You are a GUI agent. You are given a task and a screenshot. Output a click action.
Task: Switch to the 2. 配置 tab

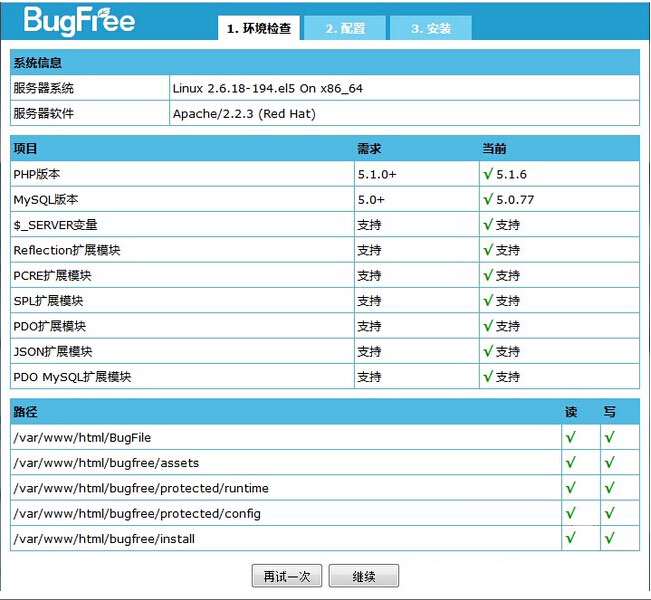(345, 29)
